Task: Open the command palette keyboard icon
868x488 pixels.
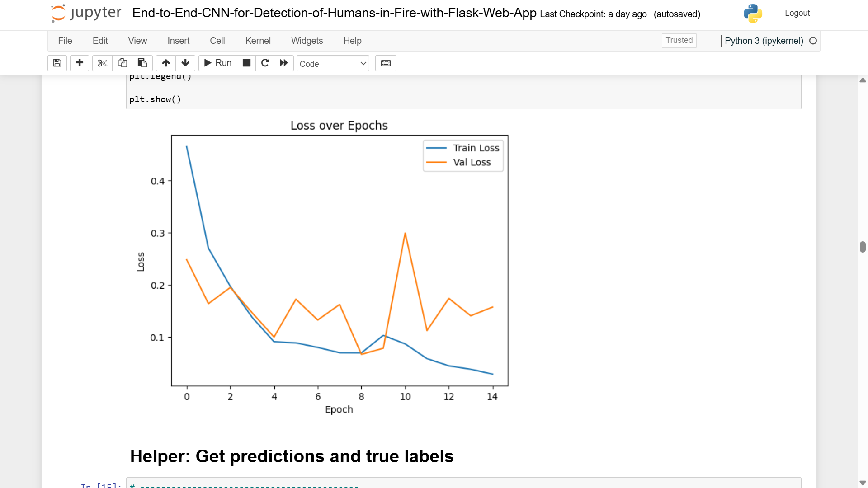Action: pos(386,63)
